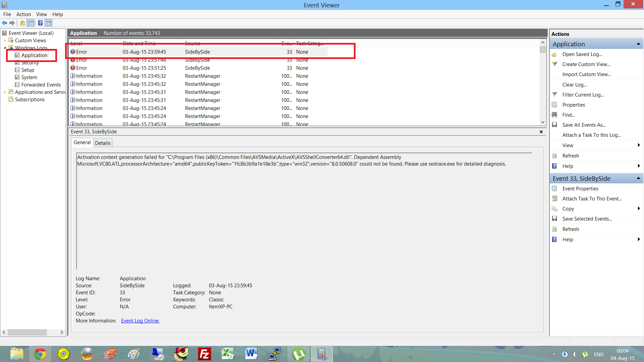Expand the Custom Views tree node
The height and width of the screenshot is (362, 644).
tap(5, 41)
